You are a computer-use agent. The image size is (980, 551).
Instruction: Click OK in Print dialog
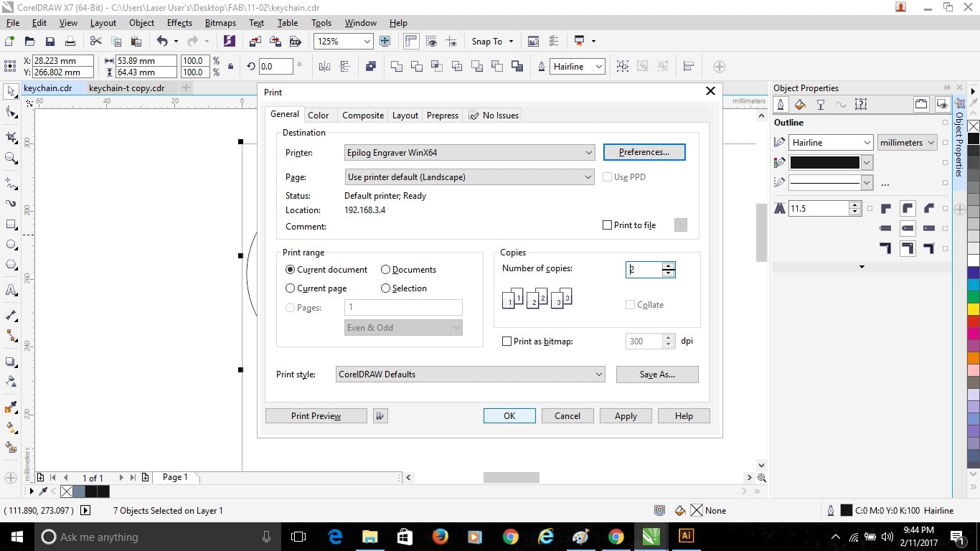509,416
